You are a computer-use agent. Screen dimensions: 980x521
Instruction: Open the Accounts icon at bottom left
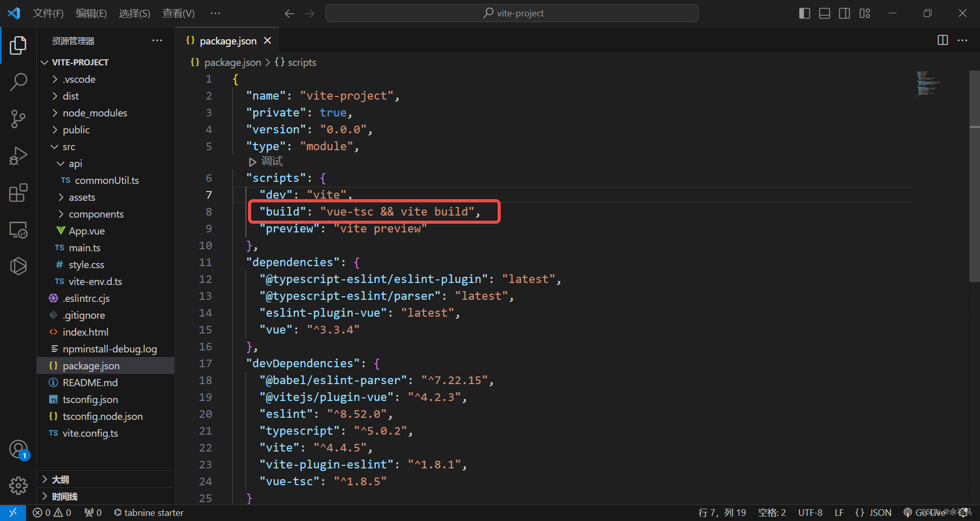point(18,449)
